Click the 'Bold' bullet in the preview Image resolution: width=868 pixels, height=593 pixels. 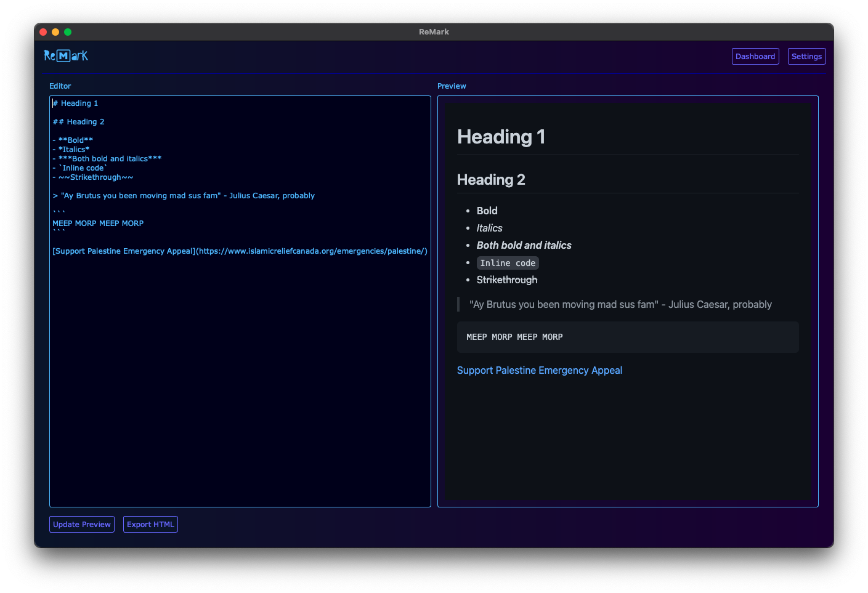[x=487, y=211]
